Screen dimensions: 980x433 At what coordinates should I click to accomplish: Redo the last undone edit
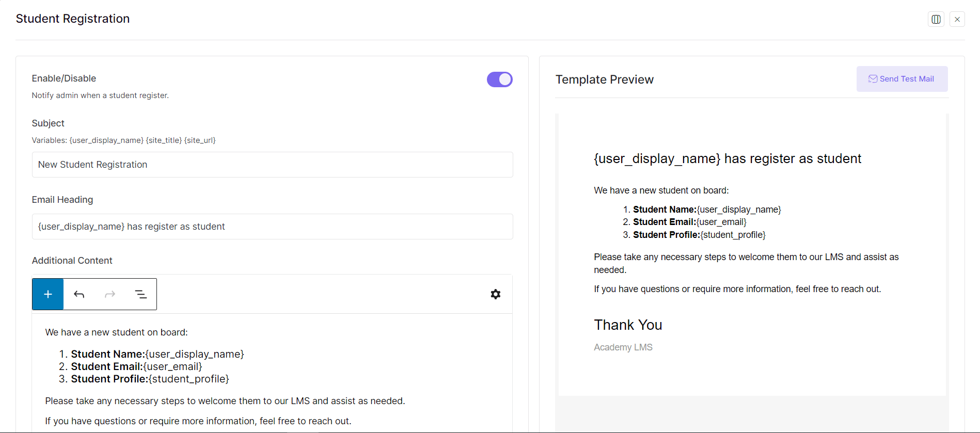[x=109, y=294]
